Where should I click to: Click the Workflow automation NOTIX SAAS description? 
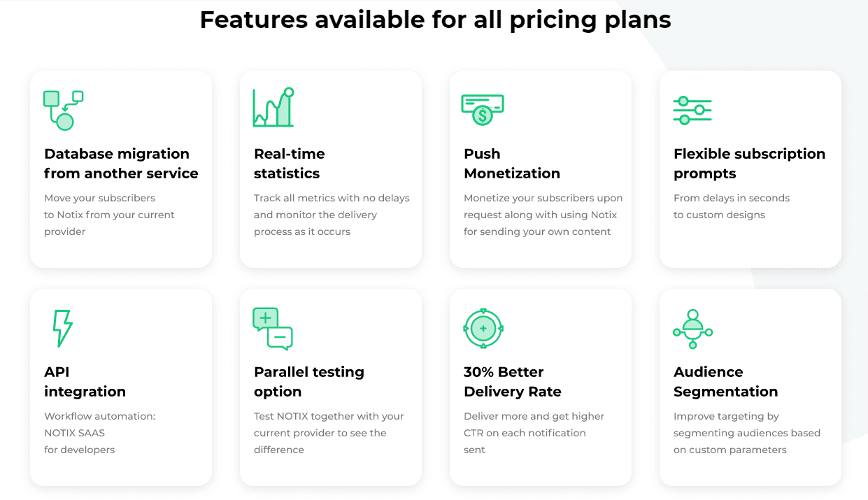[99, 433]
